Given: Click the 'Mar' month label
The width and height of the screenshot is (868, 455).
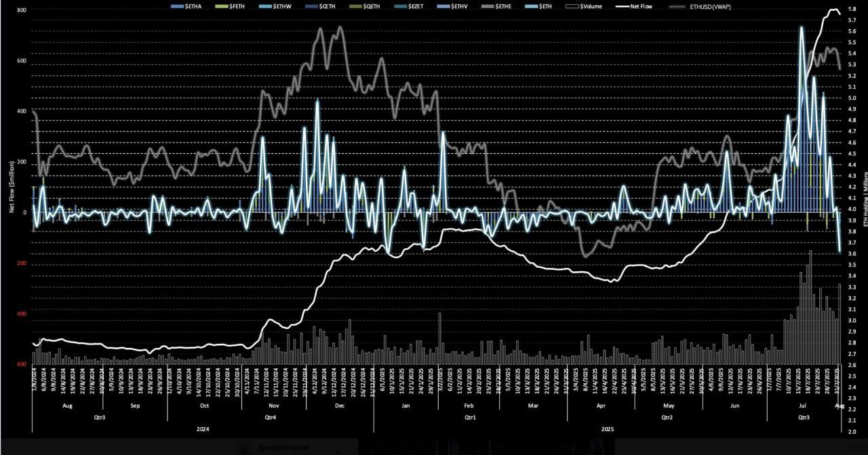Looking at the screenshot, I should click(533, 406).
